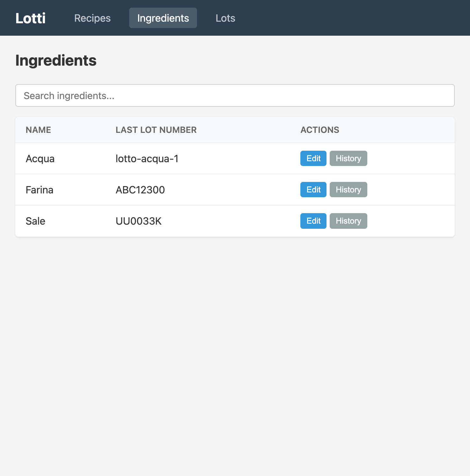Click the NAME column header
470x476 pixels.
38,130
